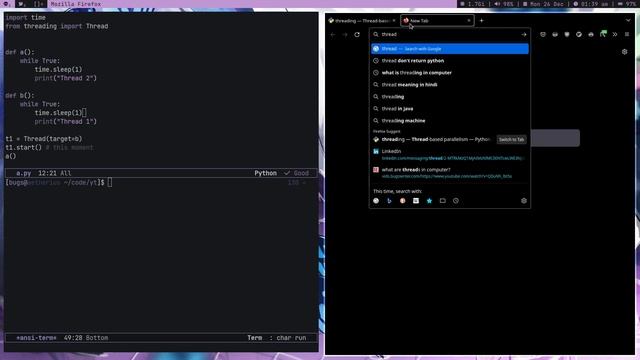This screenshot has width=640, height=360.
Task: Search with Bing one-off engine icon
Action: (389, 201)
